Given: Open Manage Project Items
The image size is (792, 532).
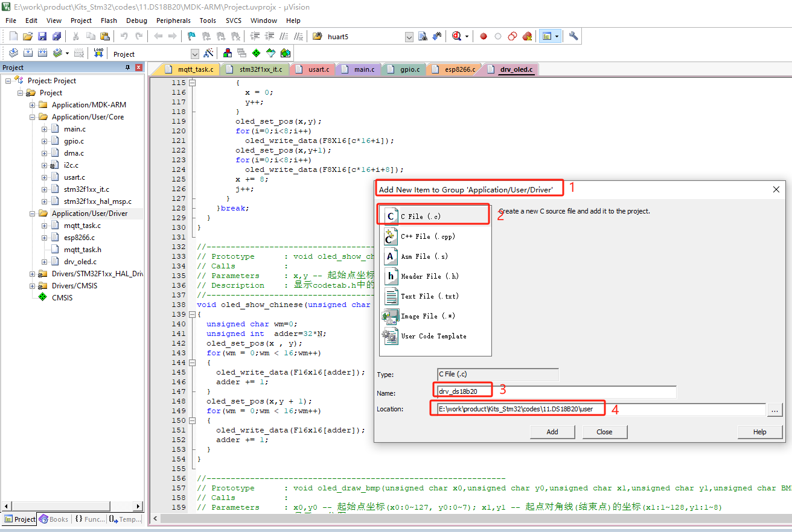Looking at the screenshot, I should pyautogui.click(x=228, y=53).
